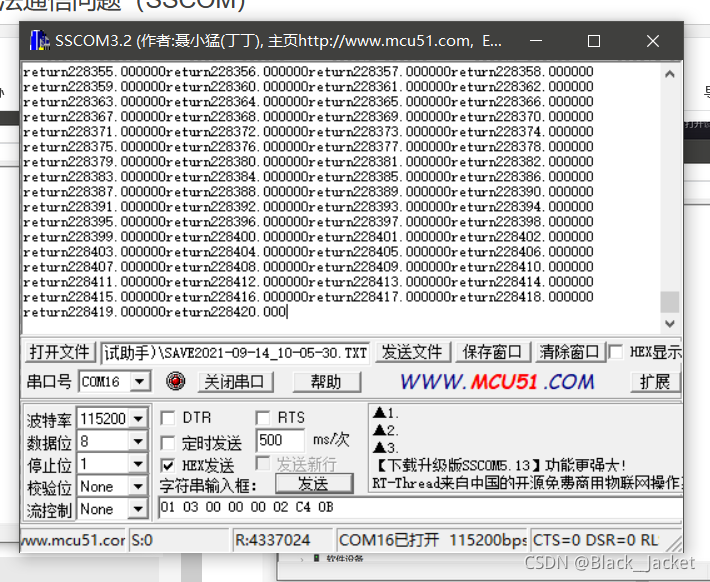The image size is (710, 582).
Task: Click the 扩展 button
Action: (x=655, y=382)
